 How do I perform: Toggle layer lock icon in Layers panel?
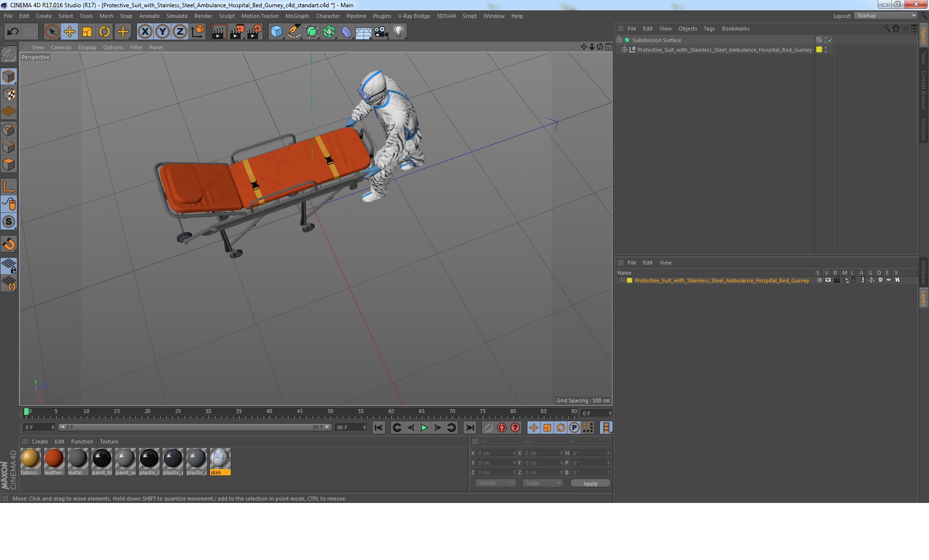tap(854, 280)
